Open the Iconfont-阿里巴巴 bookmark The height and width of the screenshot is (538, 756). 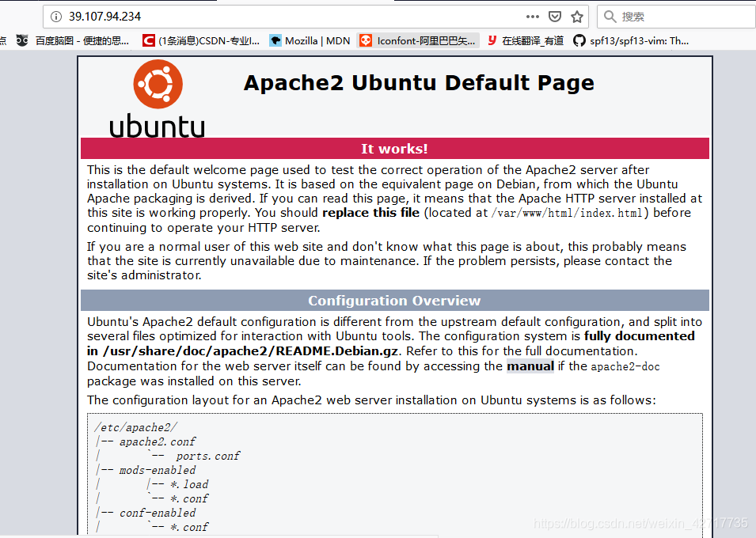click(417, 41)
